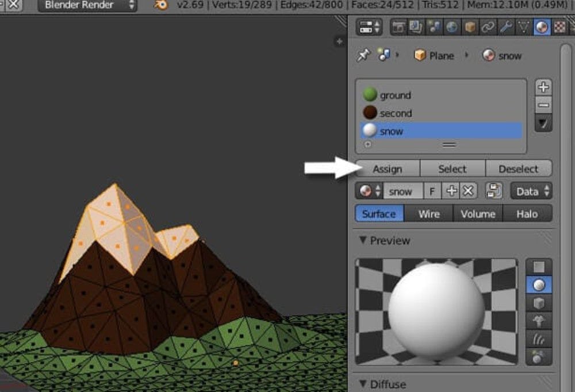This screenshot has height=392, width=575.
Task: Click the pin icon in the breadcrumb
Action: 363,55
